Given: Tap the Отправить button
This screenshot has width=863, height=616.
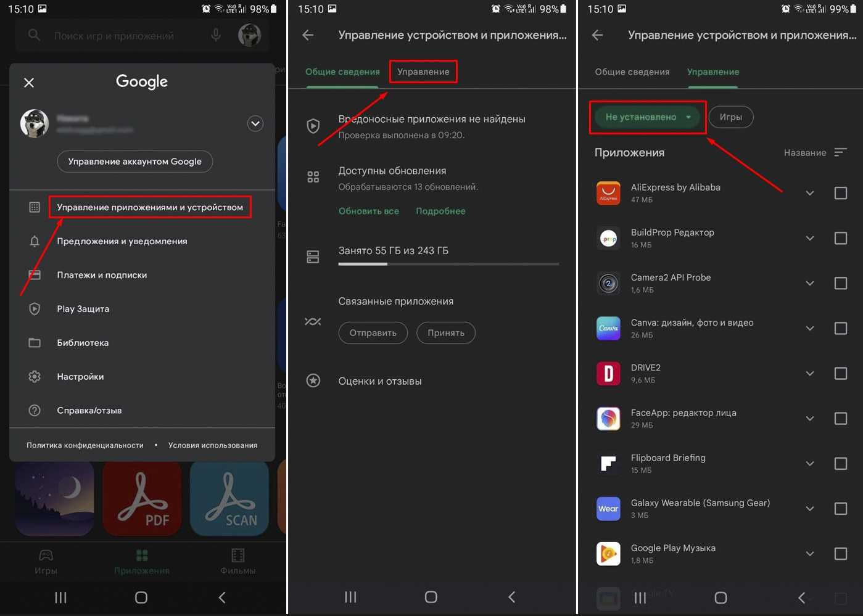Looking at the screenshot, I should (x=373, y=333).
